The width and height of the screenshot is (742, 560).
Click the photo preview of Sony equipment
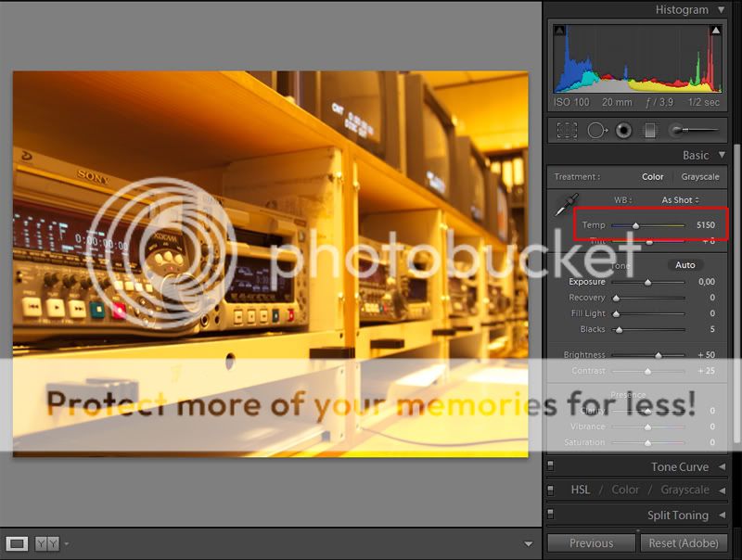[270, 263]
